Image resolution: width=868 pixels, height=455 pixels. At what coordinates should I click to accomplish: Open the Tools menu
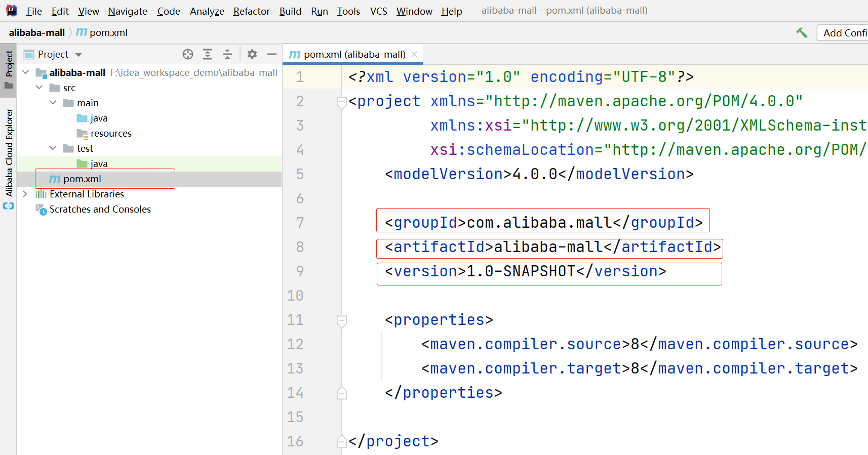click(x=349, y=11)
